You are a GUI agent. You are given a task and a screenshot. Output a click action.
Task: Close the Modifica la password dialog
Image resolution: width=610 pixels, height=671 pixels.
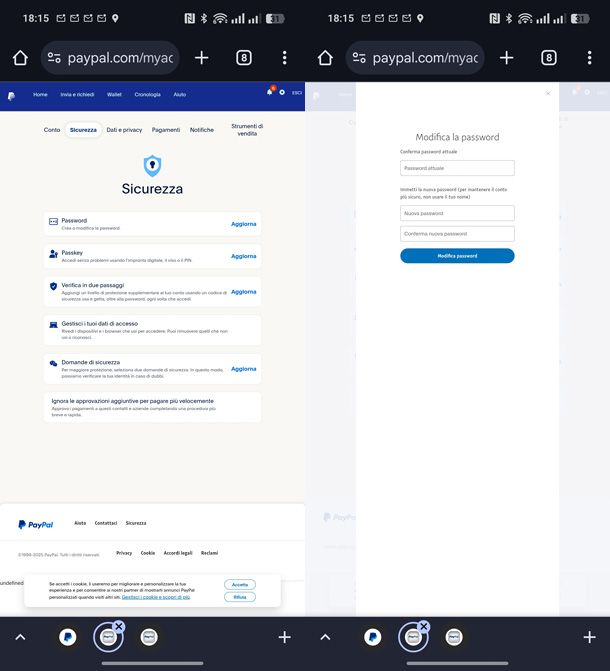pos(548,93)
